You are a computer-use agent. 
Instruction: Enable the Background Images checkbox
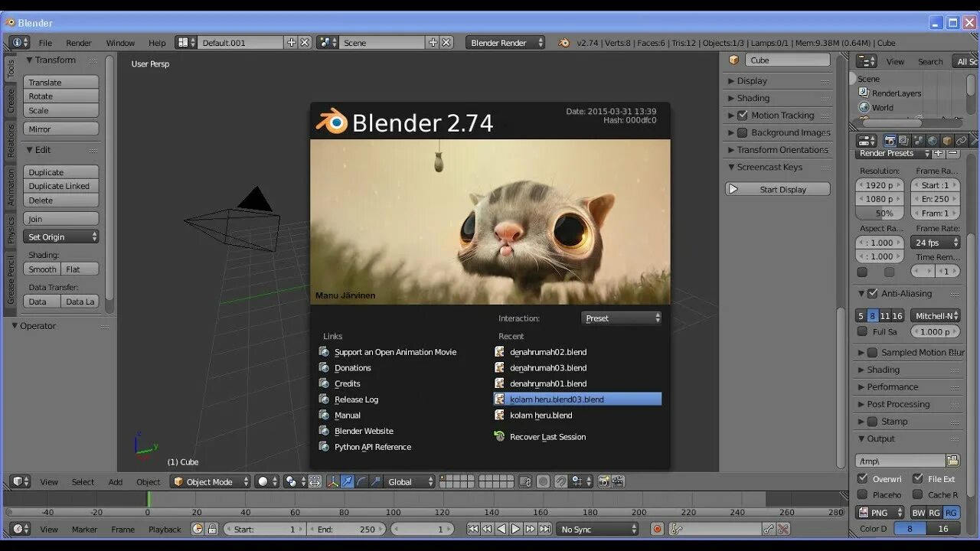click(x=742, y=132)
